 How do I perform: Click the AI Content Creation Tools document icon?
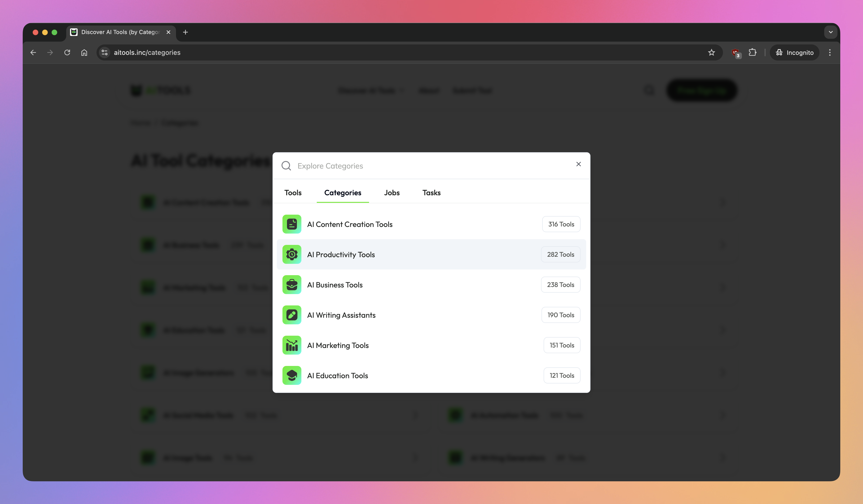(292, 224)
